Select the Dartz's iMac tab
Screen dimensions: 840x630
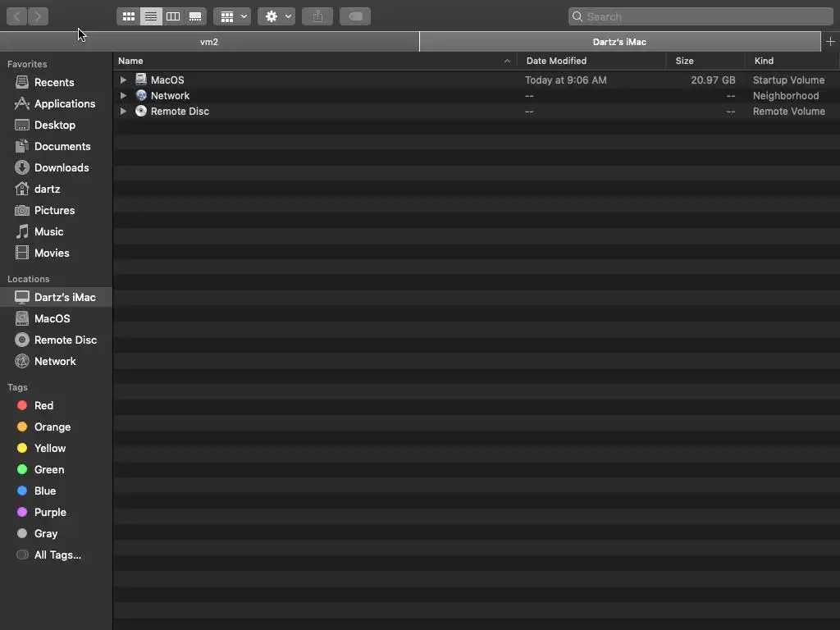(x=620, y=42)
